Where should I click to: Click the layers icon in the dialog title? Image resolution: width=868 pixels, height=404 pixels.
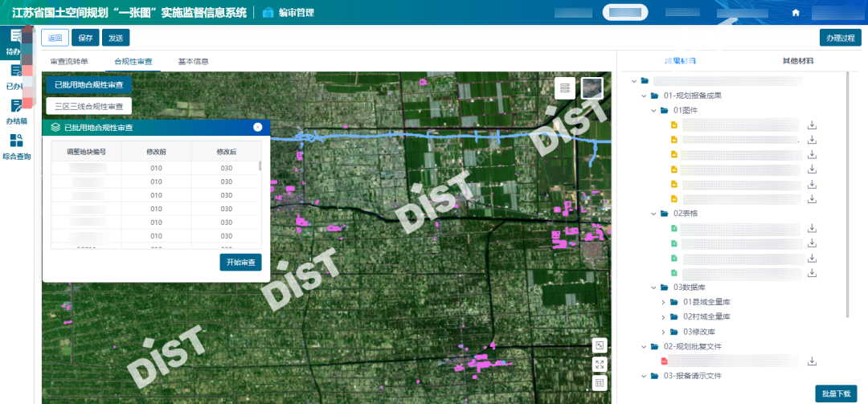click(55, 127)
